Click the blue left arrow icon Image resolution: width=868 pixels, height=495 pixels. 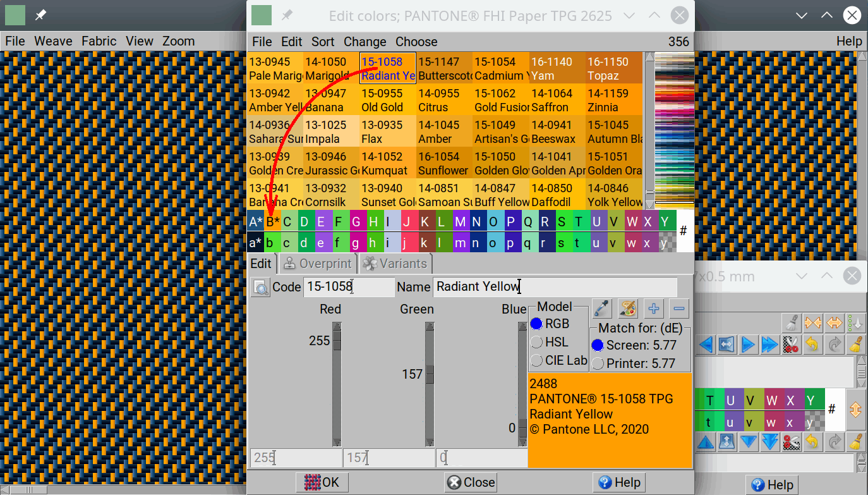(706, 345)
